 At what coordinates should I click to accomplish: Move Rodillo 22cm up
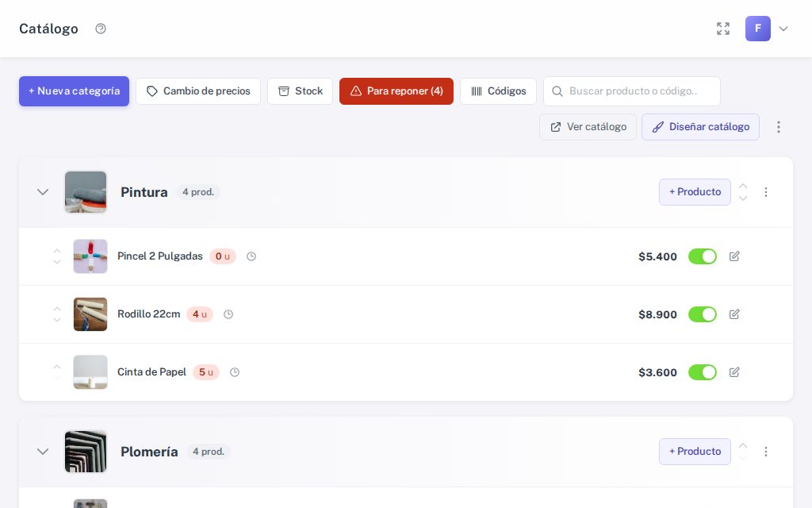(x=57, y=309)
